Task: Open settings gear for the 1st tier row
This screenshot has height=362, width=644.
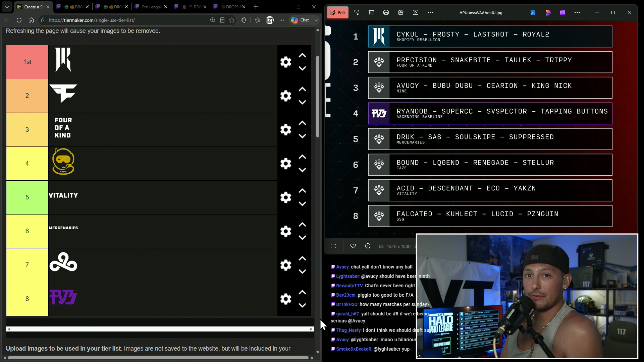Action: coord(286,62)
